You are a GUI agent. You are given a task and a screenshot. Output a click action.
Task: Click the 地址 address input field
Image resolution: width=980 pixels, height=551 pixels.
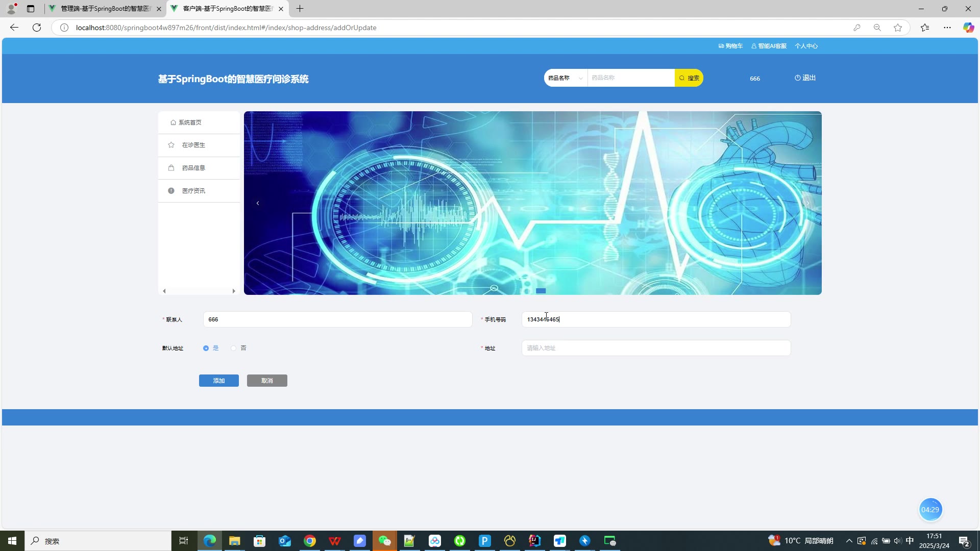coord(656,348)
